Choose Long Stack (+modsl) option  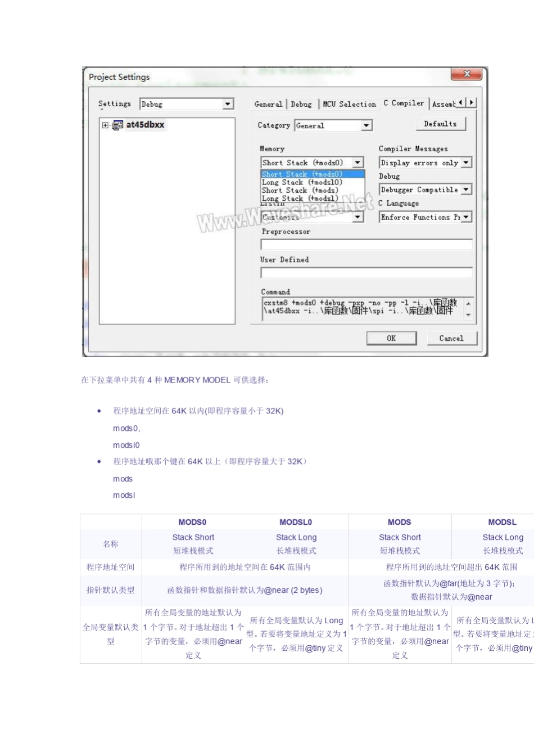(313, 198)
